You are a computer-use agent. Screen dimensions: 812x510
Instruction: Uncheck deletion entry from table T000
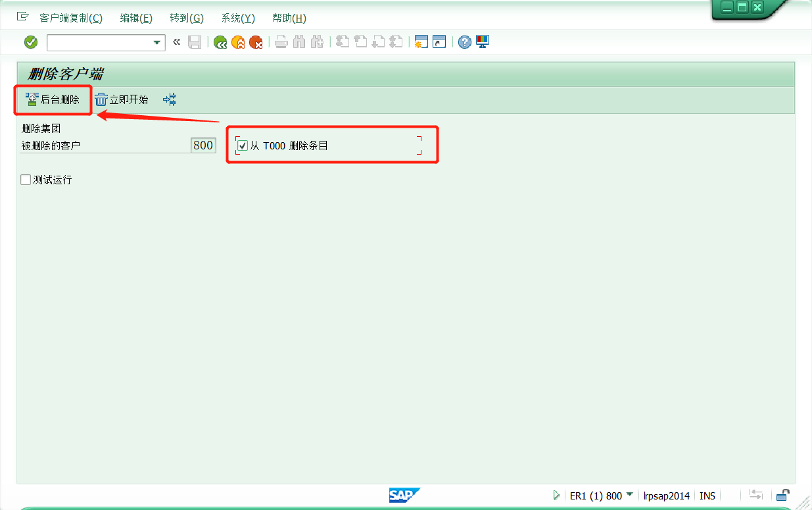tap(242, 145)
